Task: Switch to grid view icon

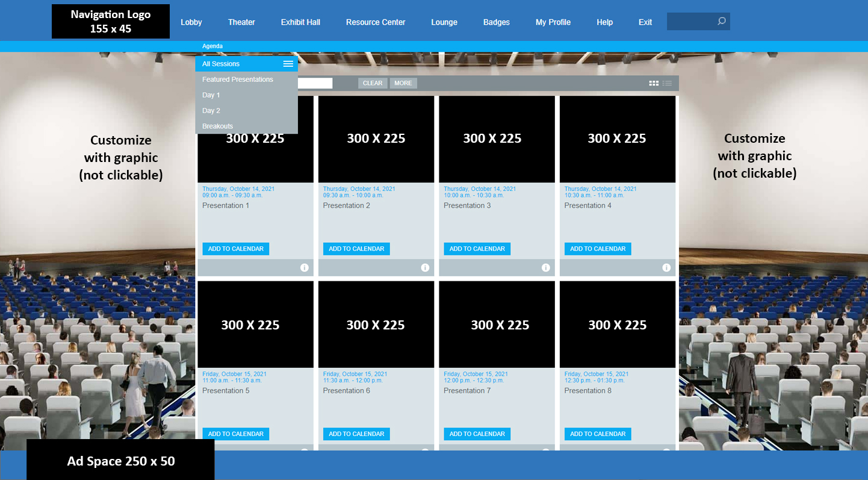Action: point(654,83)
